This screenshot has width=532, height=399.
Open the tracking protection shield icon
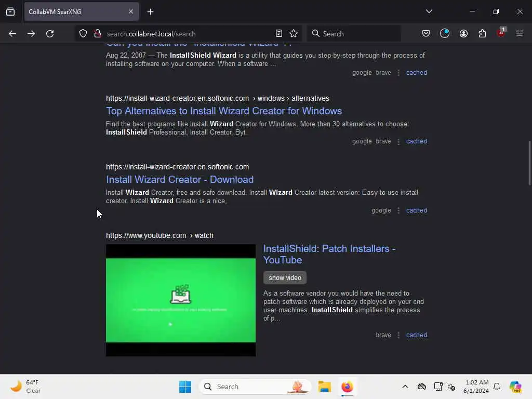[x=83, y=34]
